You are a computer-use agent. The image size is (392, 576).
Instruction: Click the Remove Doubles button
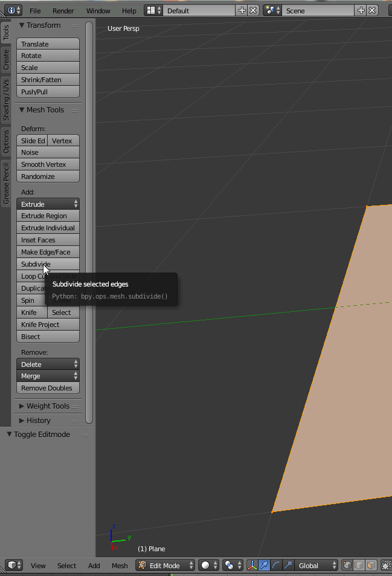(x=48, y=388)
